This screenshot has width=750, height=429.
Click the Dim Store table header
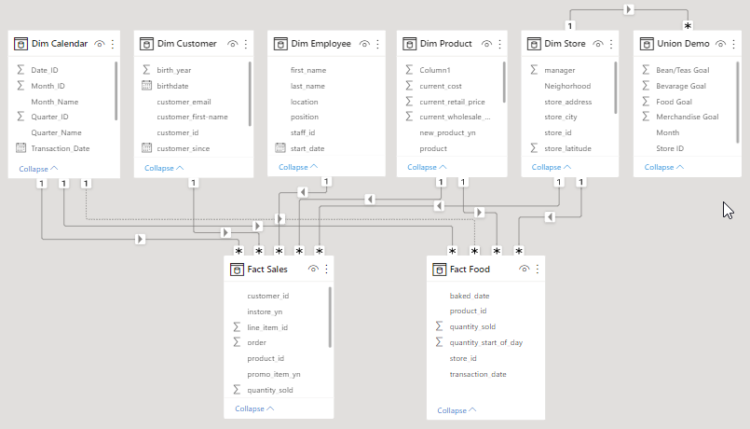point(565,44)
